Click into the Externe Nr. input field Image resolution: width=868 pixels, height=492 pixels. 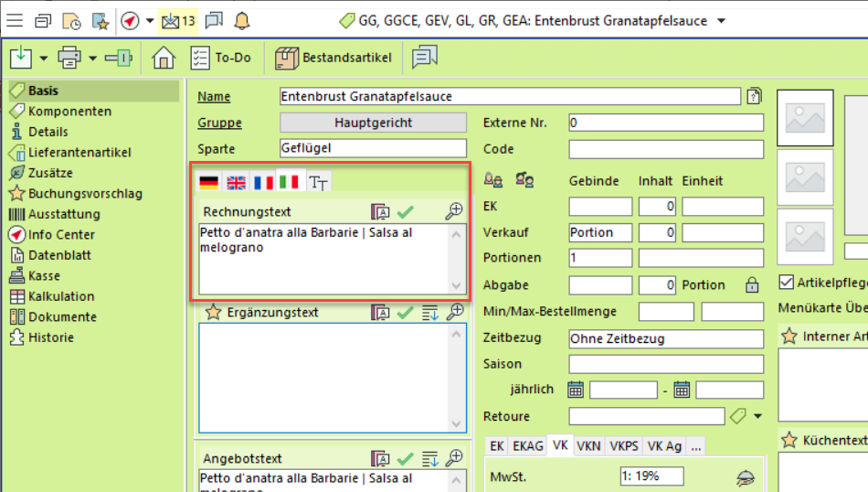pyautogui.click(x=665, y=123)
